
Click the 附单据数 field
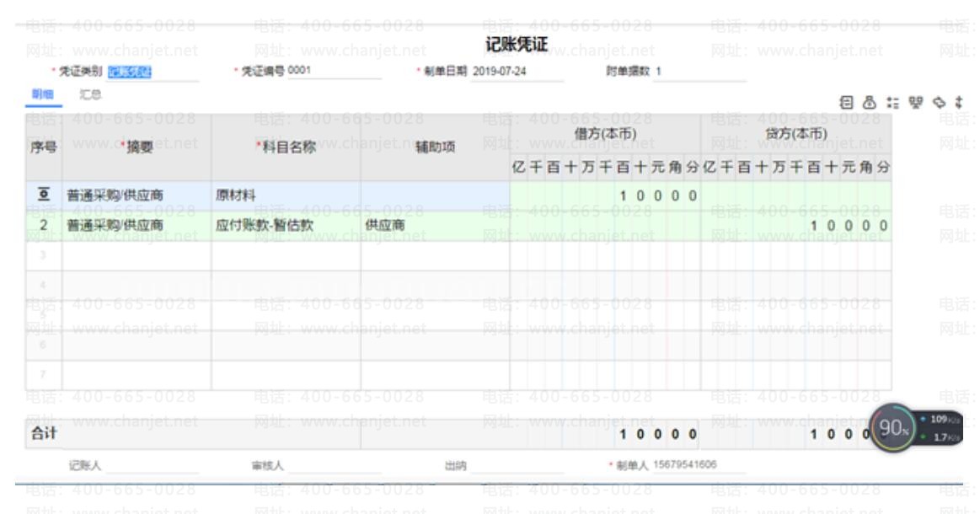[700, 72]
